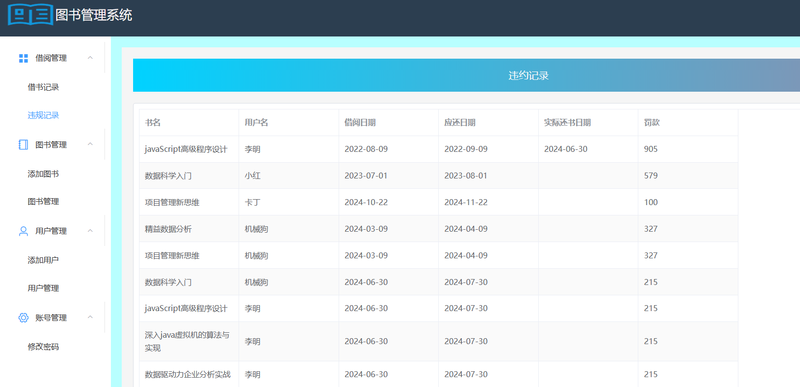Click the fine value 579

tap(651, 176)
